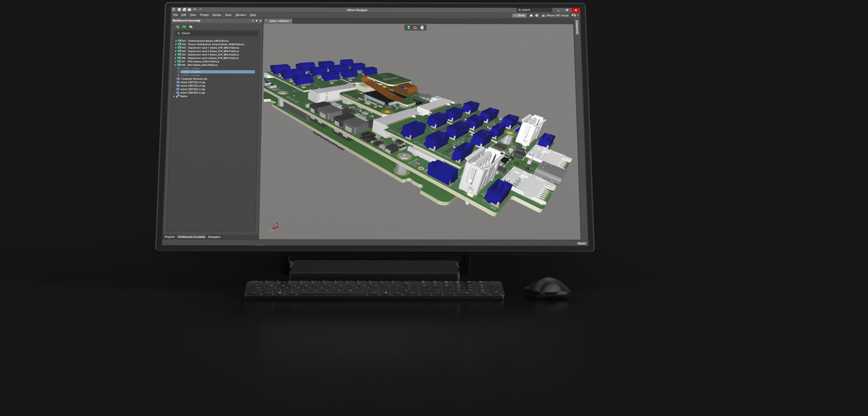Pin the Multiboard Assembly panel
The height and width of the screenshot is (416, 868).
click(256, 21)
